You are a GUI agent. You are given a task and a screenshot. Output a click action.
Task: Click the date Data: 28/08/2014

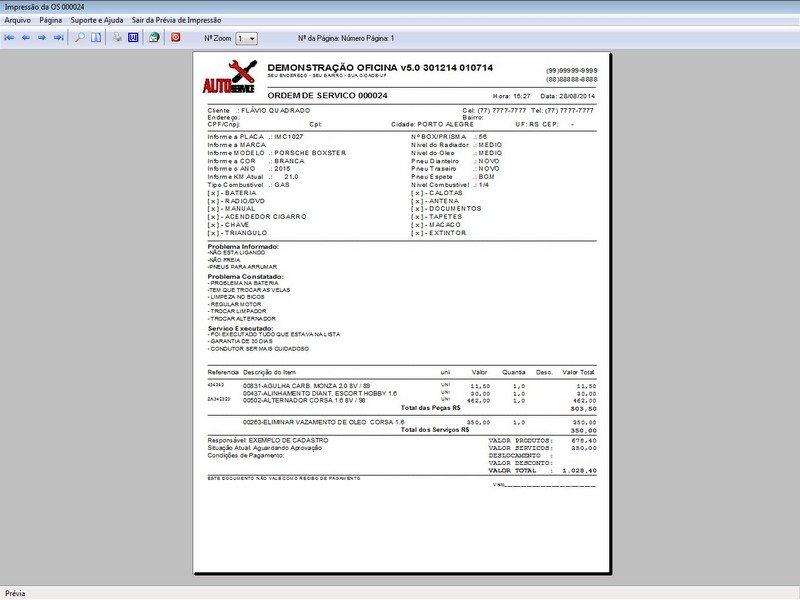(567, 96)
